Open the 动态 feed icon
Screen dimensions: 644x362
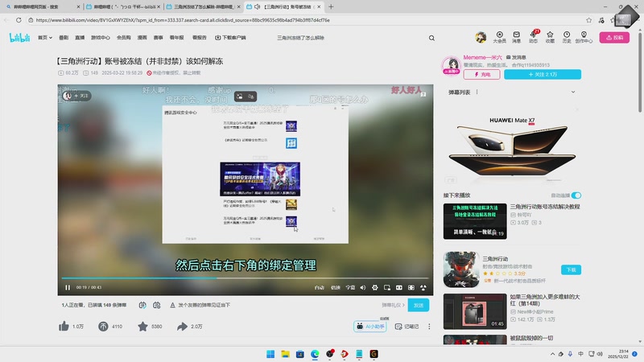533,37
